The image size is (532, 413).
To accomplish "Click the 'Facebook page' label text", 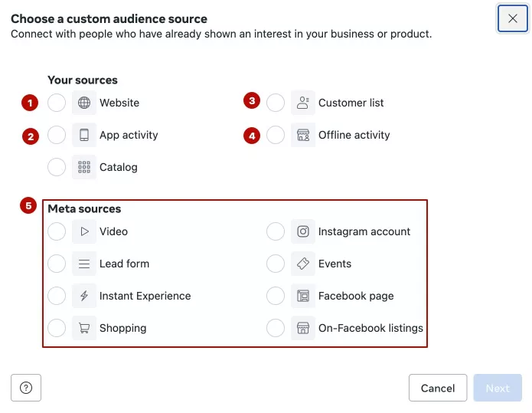I will pyautogui.click(x=356, y=296).
